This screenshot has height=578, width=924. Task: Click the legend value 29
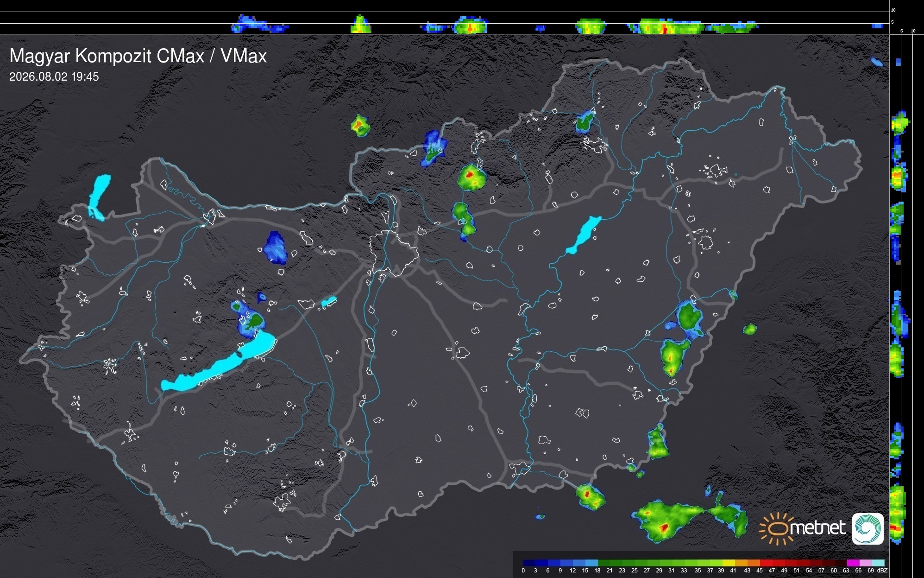[x=659, y=571]
